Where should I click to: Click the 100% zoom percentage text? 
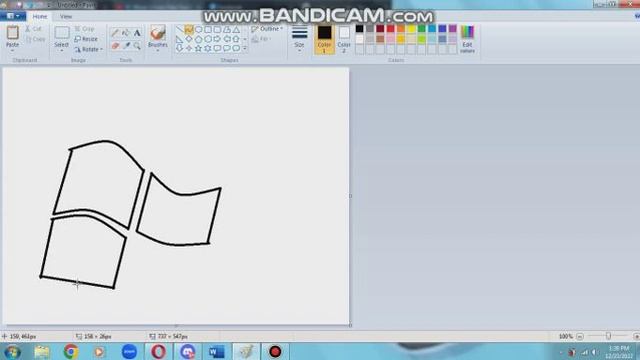coord(566,336)
